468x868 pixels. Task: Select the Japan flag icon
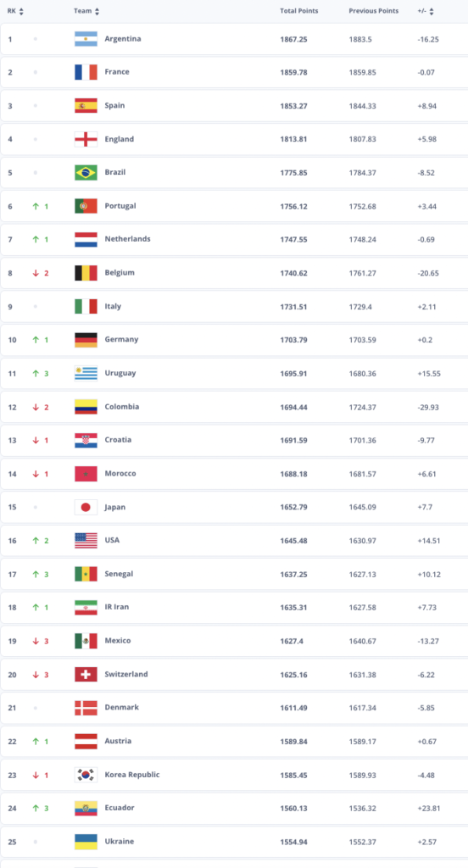[x=86, y=507]
